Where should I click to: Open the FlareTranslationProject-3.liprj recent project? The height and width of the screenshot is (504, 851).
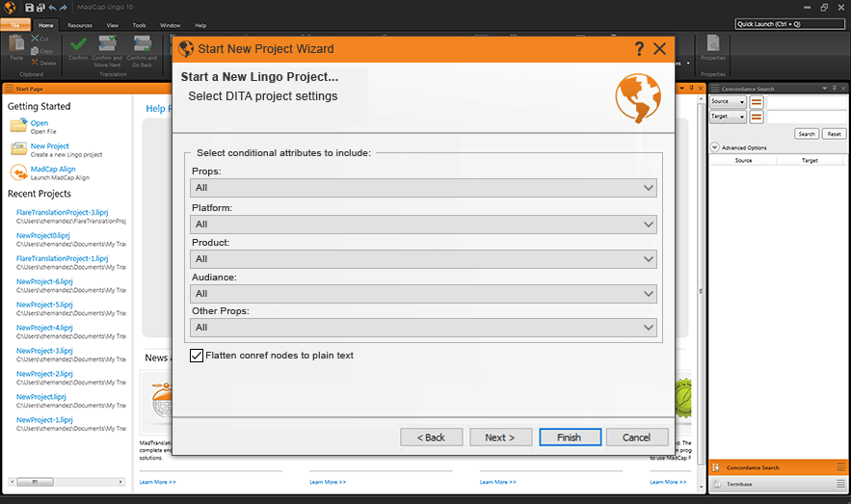(x=62, y=212)
